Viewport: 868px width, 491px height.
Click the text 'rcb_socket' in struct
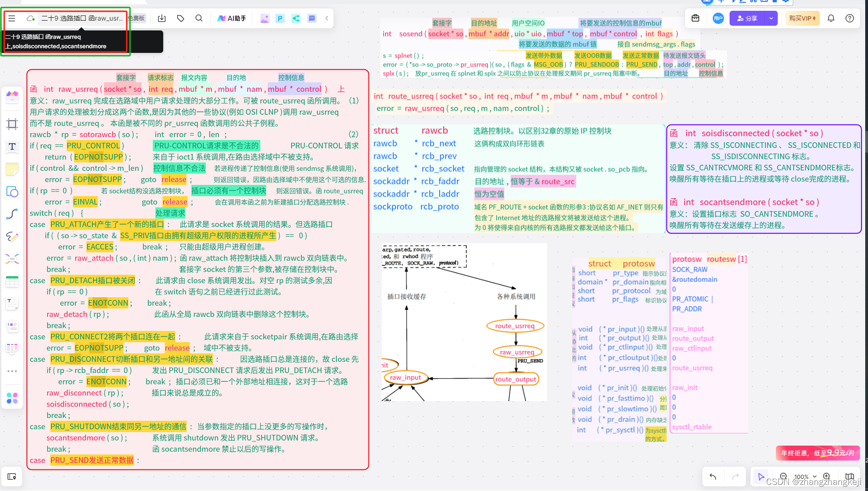point(443,169)
